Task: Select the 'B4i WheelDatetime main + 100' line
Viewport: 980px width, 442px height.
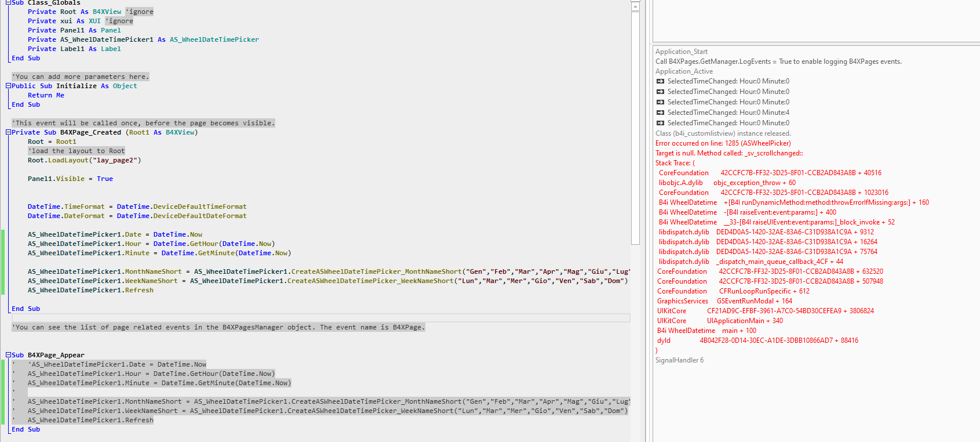Action: pyautogui.click(x=707, y=331)
